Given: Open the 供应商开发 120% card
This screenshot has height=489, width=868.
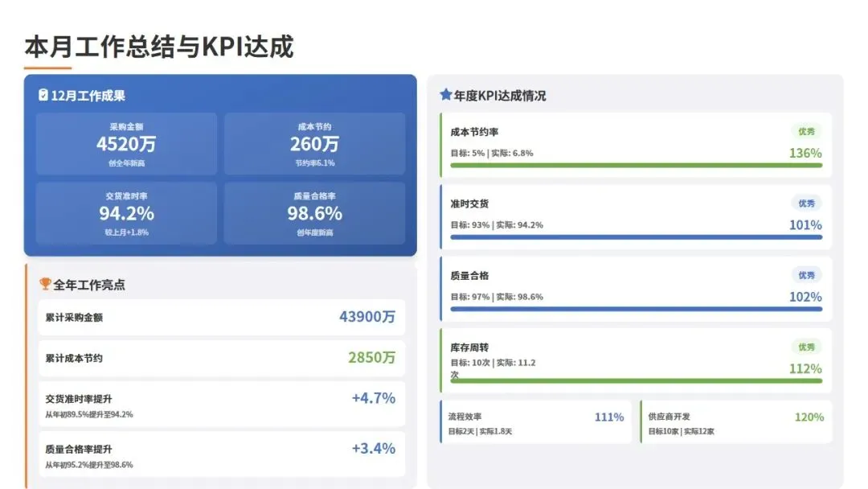Looking at the screenshot, I should point(735,422).
